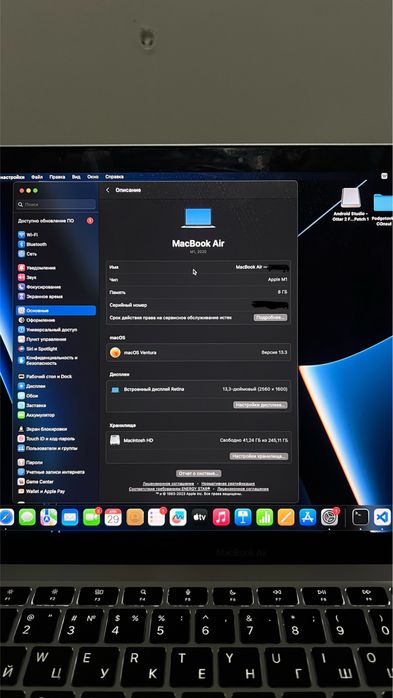Open Уведомления (Notifications) settings
The width and height of the screenshot is (393, 698).
(56, 268)
